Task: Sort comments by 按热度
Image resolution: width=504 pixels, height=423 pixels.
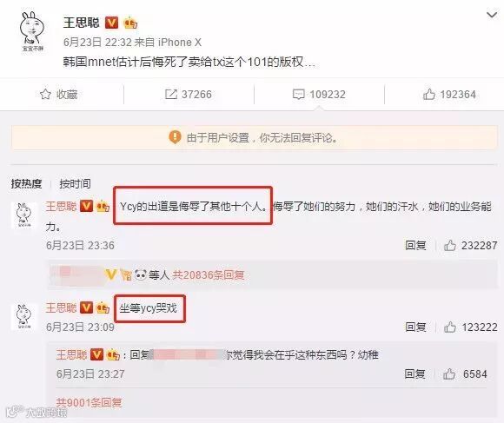Action: click(26, 184)
